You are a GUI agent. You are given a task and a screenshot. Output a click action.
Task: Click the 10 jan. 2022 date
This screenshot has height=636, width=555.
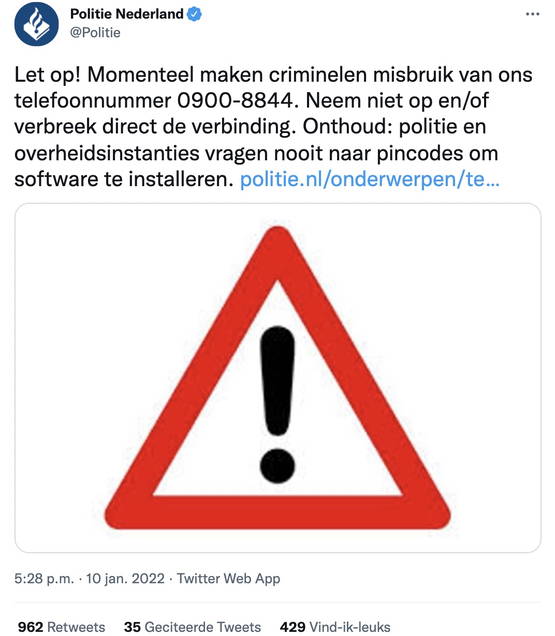tap(125, 578)
